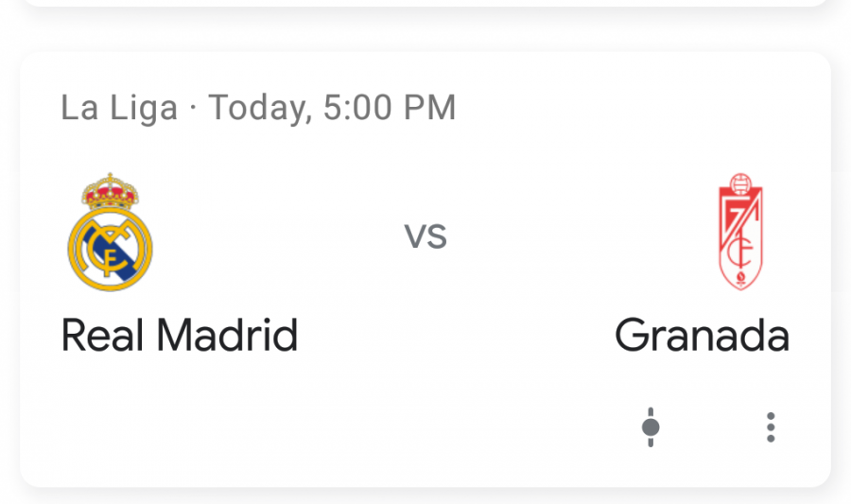851x504 pixels.
Task: Adjust card preferences with the slider knob icon
Action: [x=651, y=427]
